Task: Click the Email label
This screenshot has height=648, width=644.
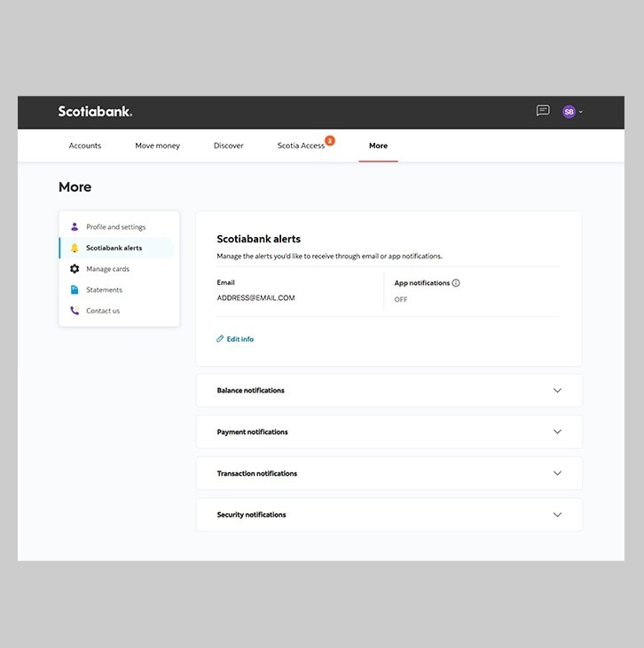Action: coord(225,282)
